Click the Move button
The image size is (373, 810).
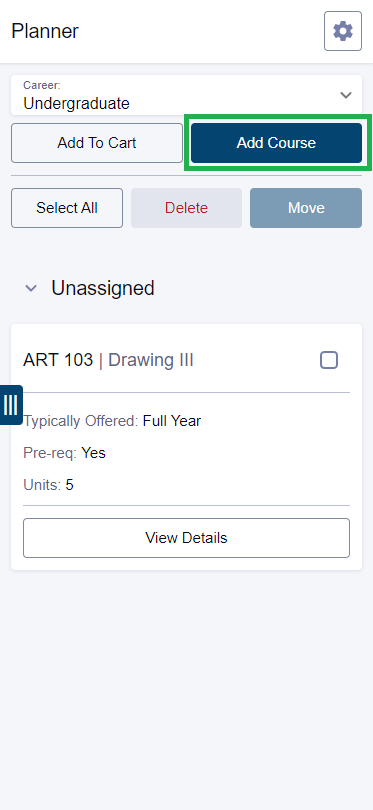coord(306,208)
